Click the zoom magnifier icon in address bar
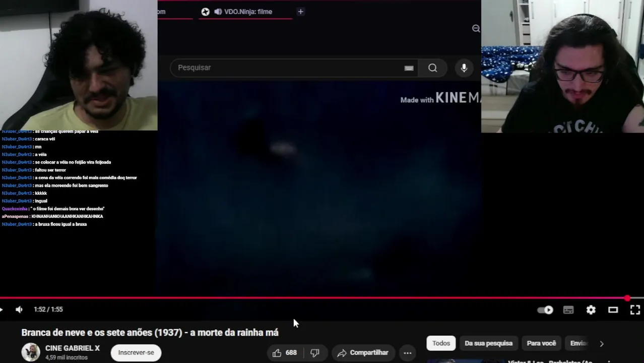 tap(476, 29)
